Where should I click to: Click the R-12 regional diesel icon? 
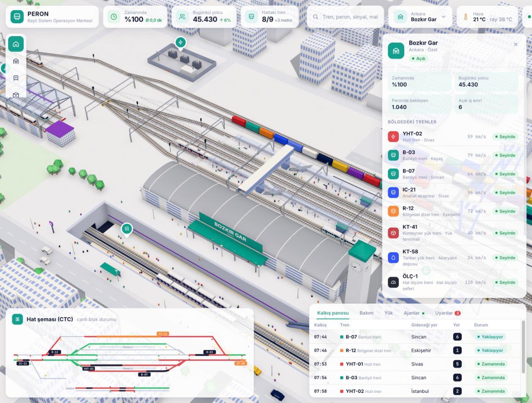tap(393, 211)
